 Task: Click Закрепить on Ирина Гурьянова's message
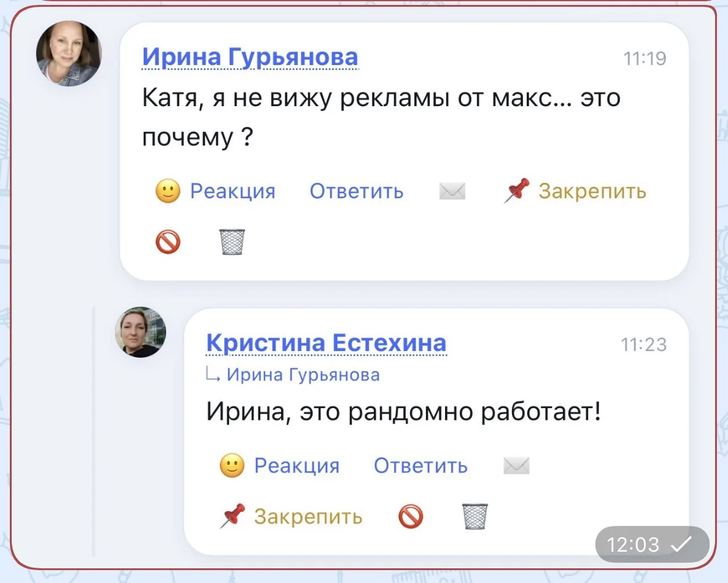(592, 191)
